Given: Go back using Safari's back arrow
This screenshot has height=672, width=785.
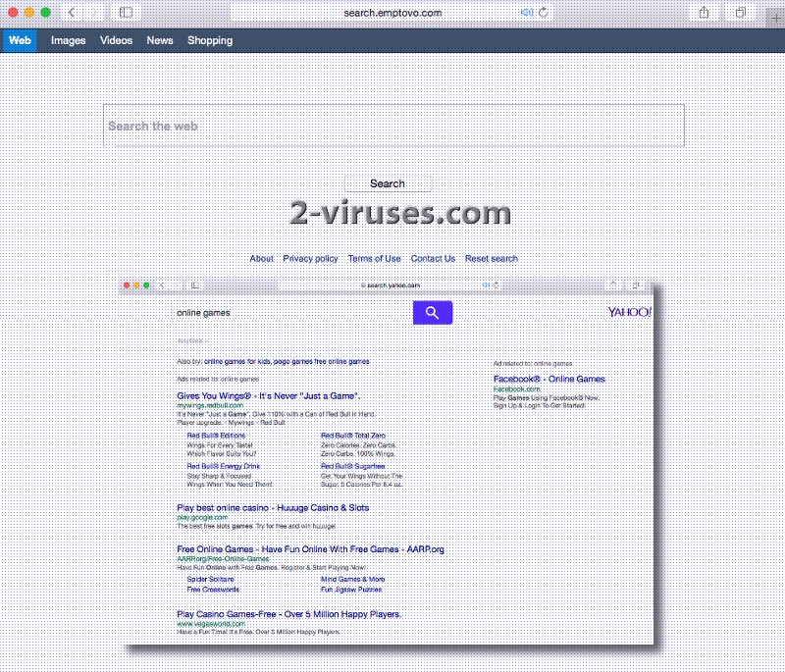Looking at the screenshot, I should [x=72, y=13].
